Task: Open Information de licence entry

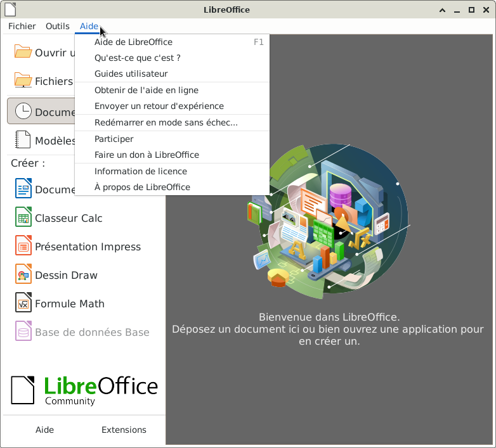Action: pyautogui.click(x=172, y=171)
